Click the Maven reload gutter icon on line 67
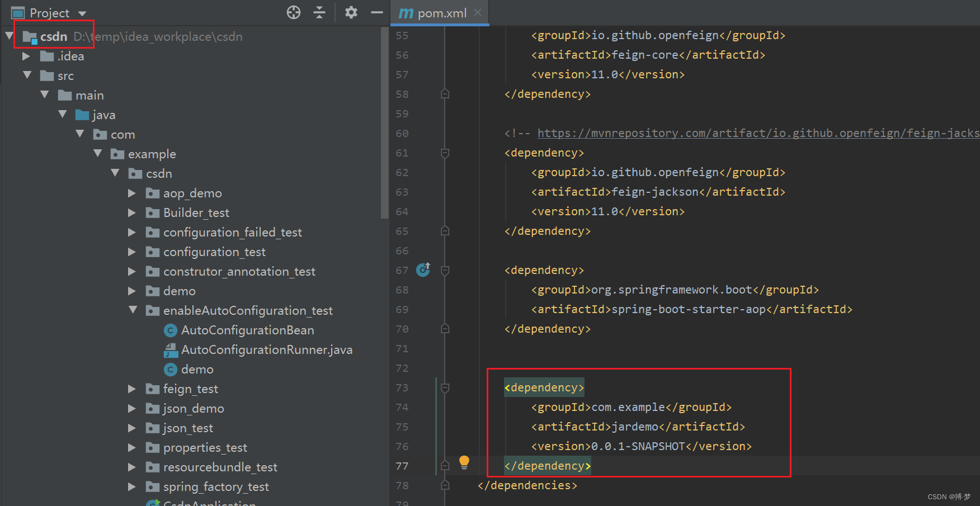This screenshot has height=506, width=980. 423,270
